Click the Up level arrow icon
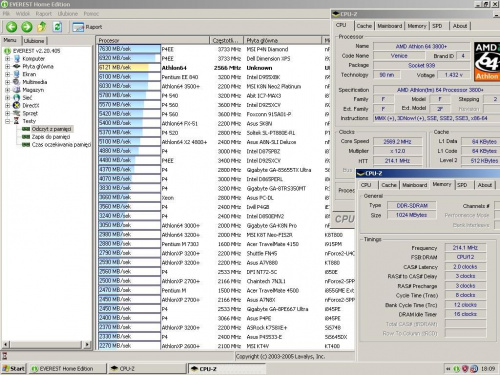 pyautogui.click(x=42, y=27)
